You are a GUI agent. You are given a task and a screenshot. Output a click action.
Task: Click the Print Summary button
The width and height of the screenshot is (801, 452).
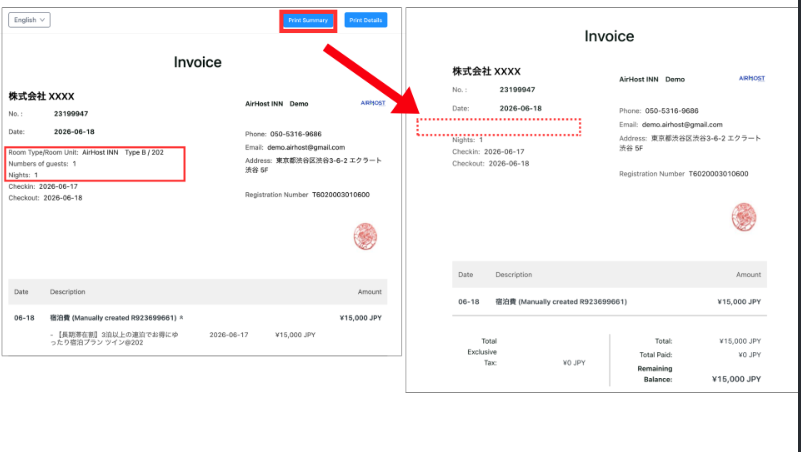click(308, 20)
